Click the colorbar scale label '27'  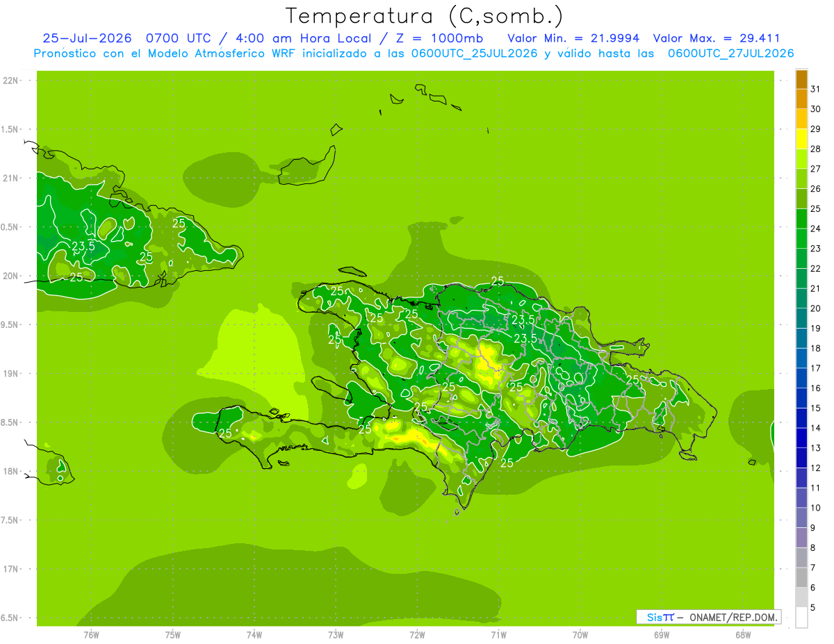coord(816,169)
